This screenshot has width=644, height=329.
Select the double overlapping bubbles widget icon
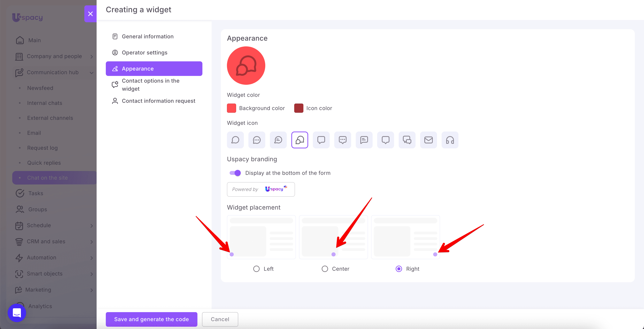pos(300,140)
